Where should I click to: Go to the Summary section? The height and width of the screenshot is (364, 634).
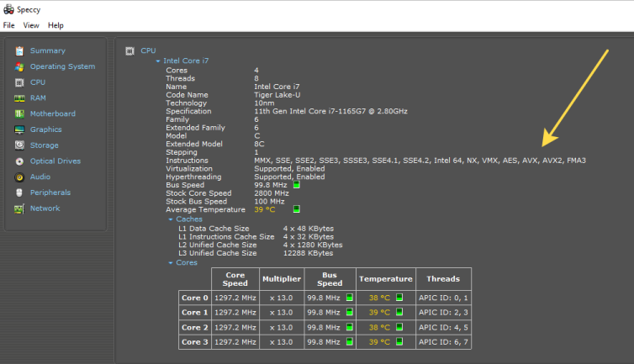pyautogui.click(x=48, y=51)
